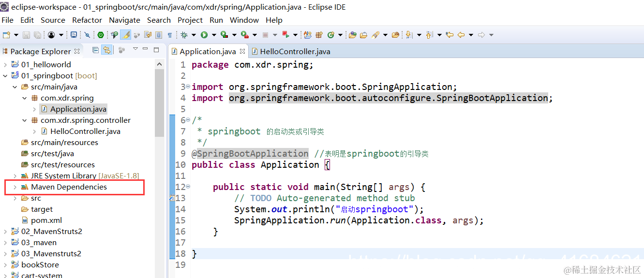Open the Refactor menu

87,20
